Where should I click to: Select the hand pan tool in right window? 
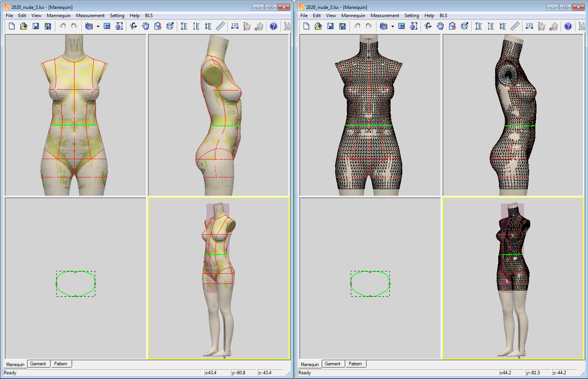[x=440, y=26]
